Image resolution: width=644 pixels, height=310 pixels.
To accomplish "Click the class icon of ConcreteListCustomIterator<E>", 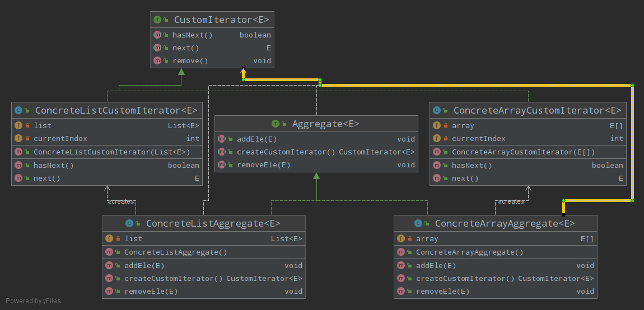I will (x=18, y=110).
